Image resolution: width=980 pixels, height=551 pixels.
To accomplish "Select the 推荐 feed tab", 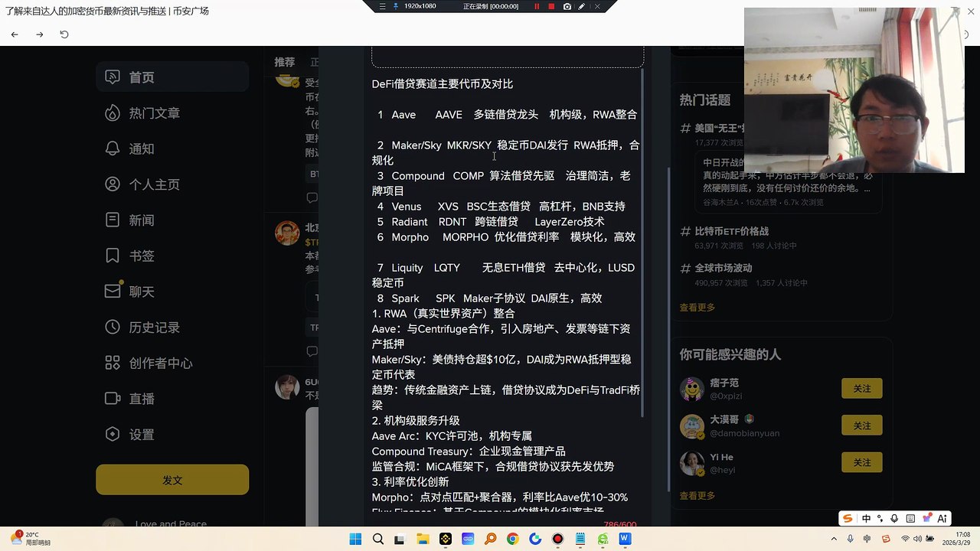I will tap(285, 62).
